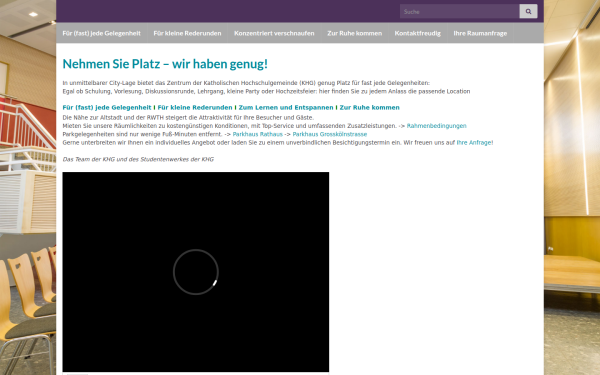Click the loading black video panel
This screenshot has height=375, width=600.
[x=196, y=272]
